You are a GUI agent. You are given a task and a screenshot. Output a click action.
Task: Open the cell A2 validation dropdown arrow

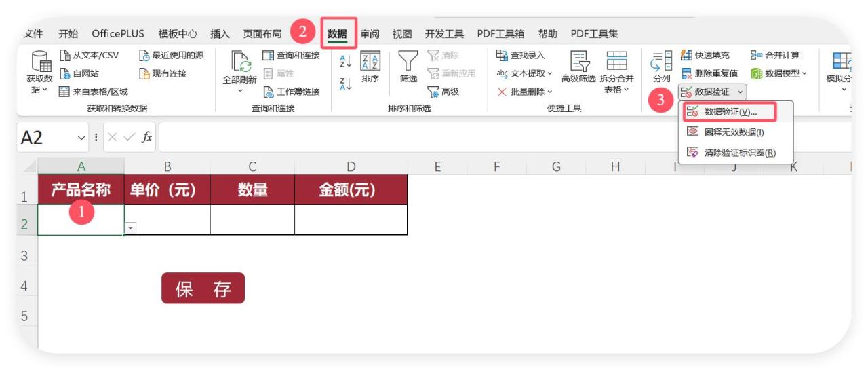[130, 230]
